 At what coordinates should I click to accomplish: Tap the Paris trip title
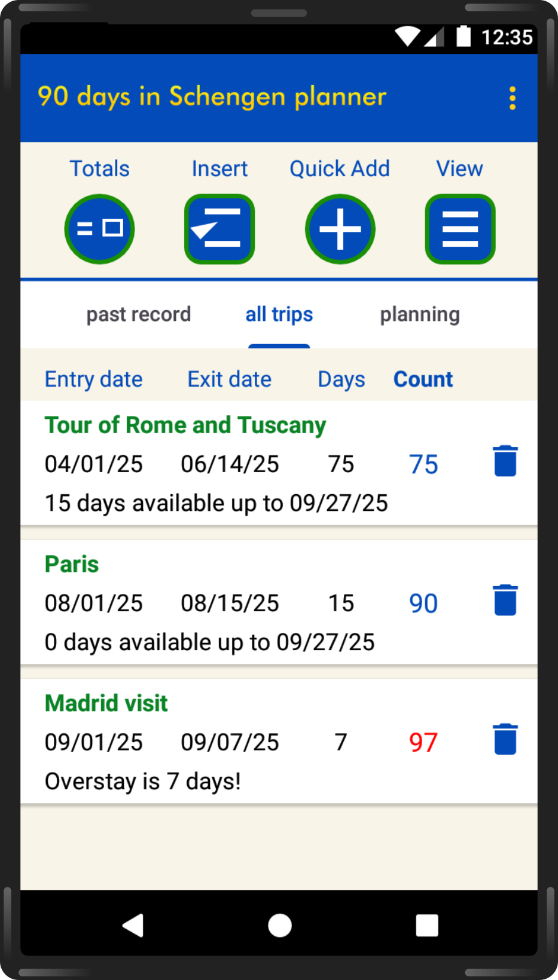click(x=72, y=564)
